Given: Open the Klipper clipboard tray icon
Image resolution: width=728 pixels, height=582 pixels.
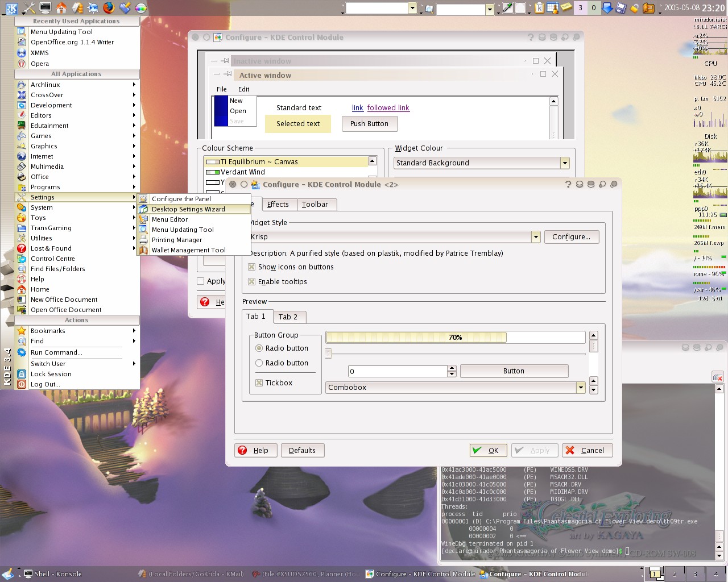Looking at the screenshot, I should [540, 8].
